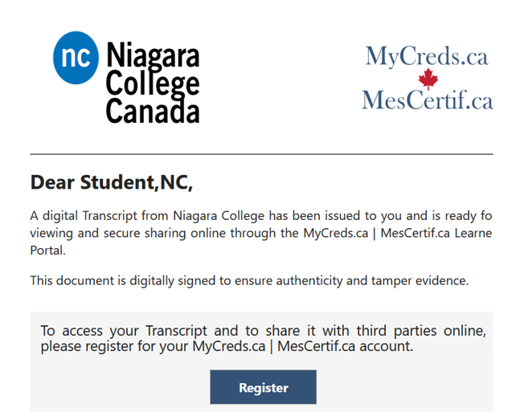Click the word "Canada" in the logo
The image size is (512, 420).
152,110
